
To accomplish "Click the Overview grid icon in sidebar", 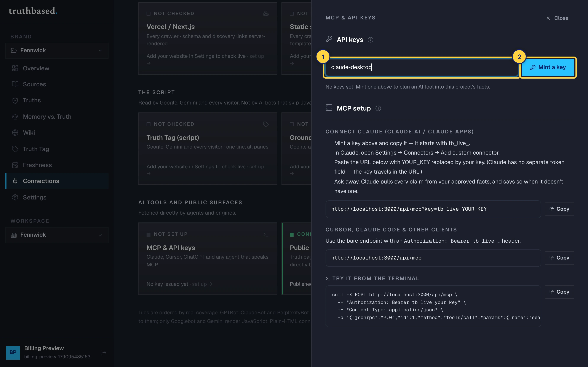I will (15, 68).
